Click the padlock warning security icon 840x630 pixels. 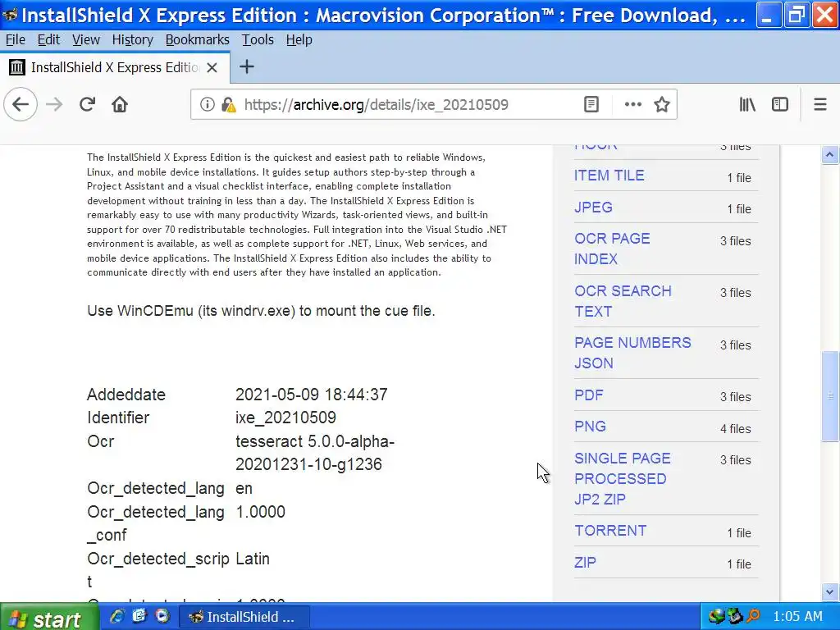tap(229, 104)
